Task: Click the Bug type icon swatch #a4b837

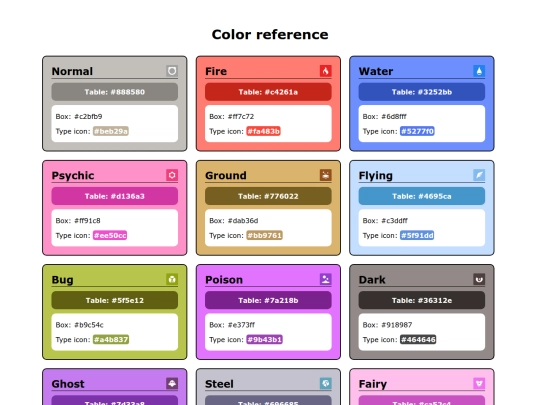Action: tap(111, 340)
